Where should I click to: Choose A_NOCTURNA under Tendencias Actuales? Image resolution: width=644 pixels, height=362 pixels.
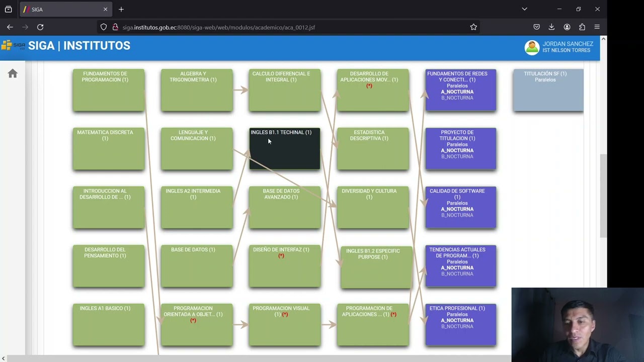click(457, 268)
